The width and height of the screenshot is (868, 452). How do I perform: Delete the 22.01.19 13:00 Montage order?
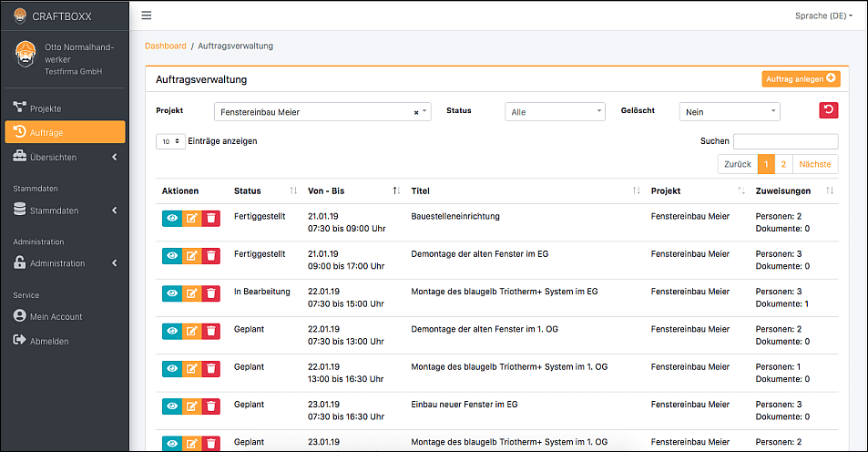click(x=211, y=369)
